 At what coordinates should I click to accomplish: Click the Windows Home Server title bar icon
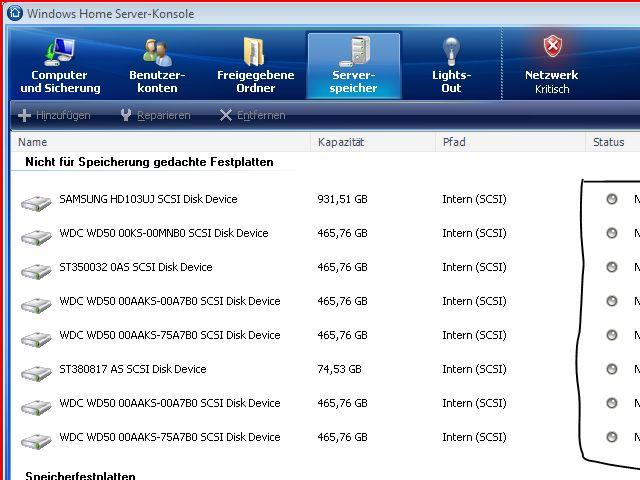[x=15, y=13]
